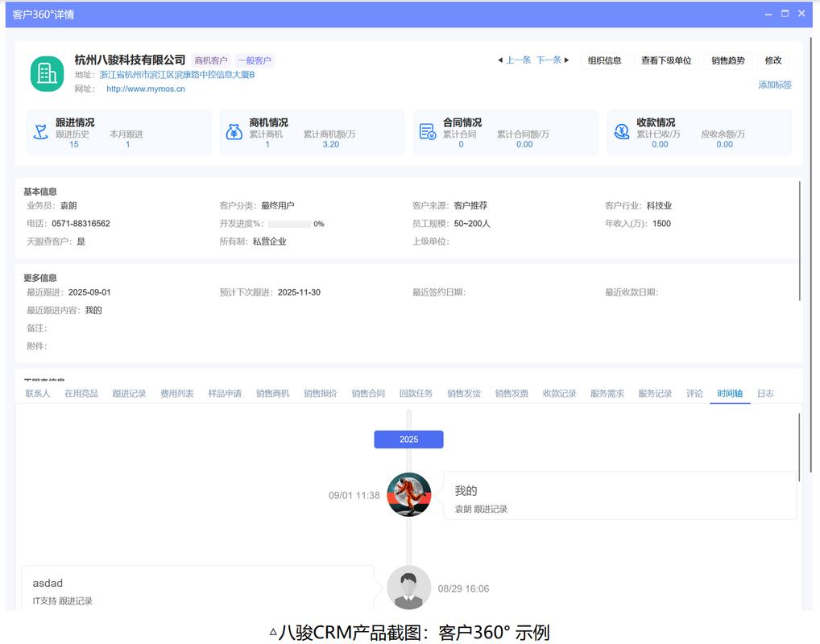Image resolution: width=820 pixels, height=644 pixels.
Task: Select the 时间轴 timeline tab
Action: (730, 393)
